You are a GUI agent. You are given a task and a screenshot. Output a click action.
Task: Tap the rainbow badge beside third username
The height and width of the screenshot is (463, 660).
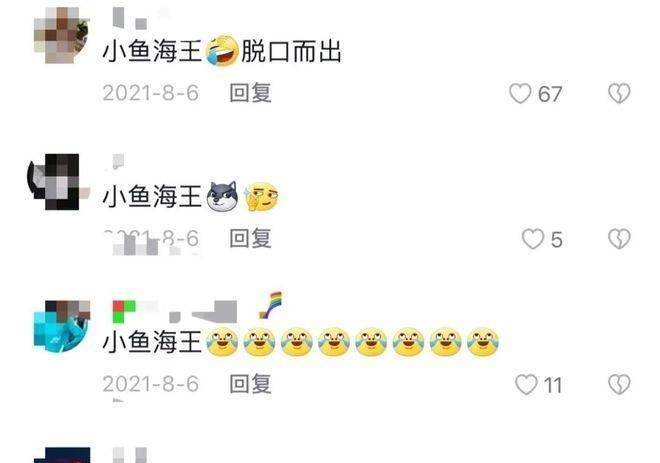[x=271, y=306]
